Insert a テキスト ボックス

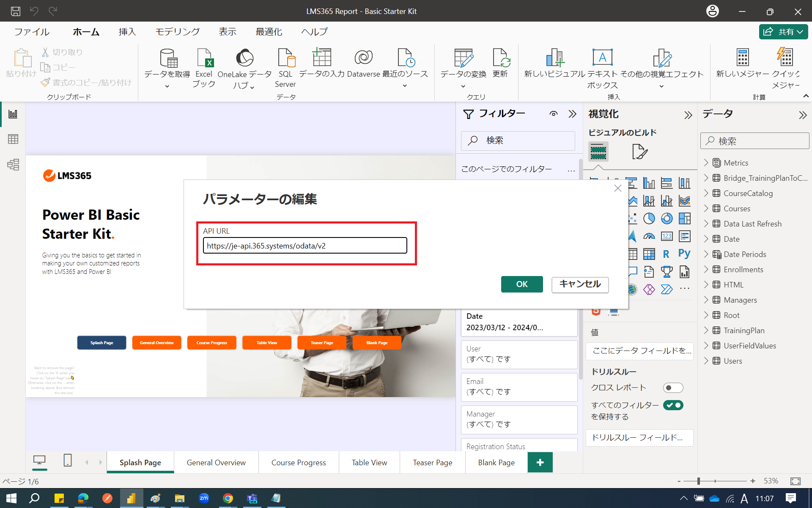[602, 68]
